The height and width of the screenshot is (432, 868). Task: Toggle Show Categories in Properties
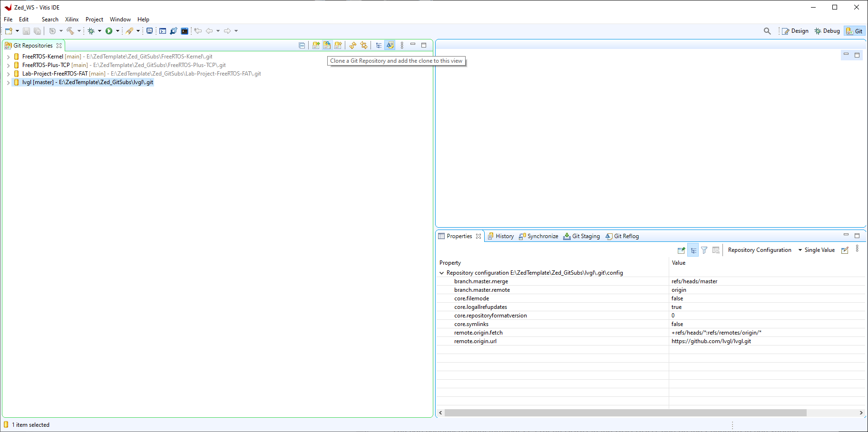(693, 250)
